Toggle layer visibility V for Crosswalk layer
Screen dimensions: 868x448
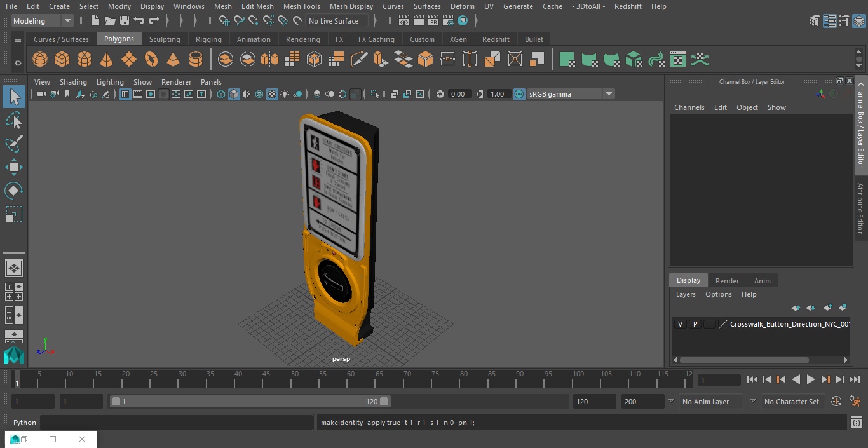coord(680,324)
